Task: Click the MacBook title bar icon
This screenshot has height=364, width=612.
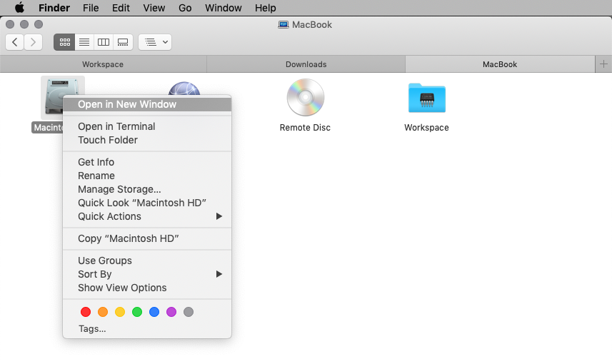Action: pyautogui.click(x=283, y=24)
